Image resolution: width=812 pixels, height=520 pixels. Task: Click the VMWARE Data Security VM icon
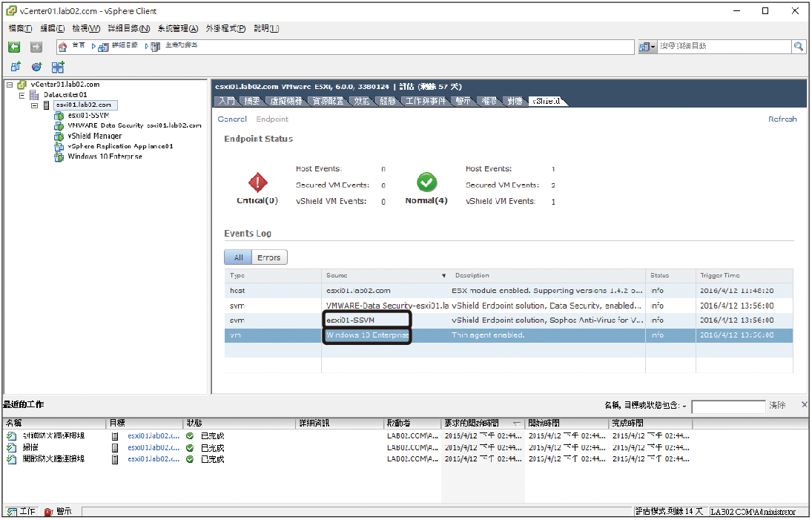(x=59, y=126)
